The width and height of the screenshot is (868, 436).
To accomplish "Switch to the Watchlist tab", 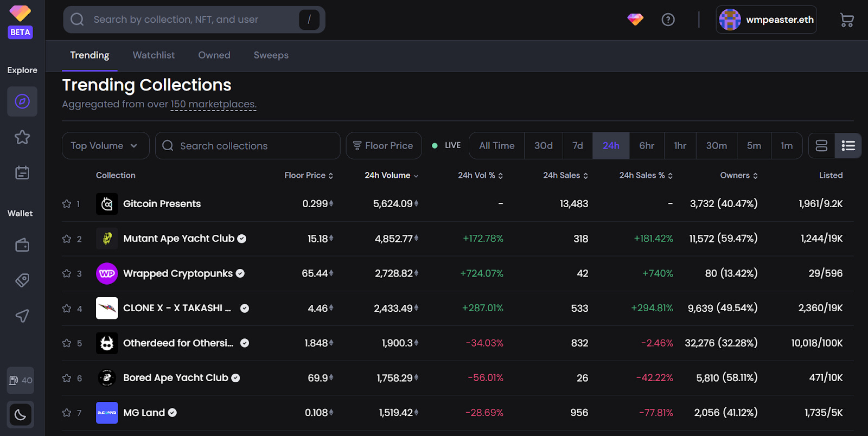I will click(154, 55).
